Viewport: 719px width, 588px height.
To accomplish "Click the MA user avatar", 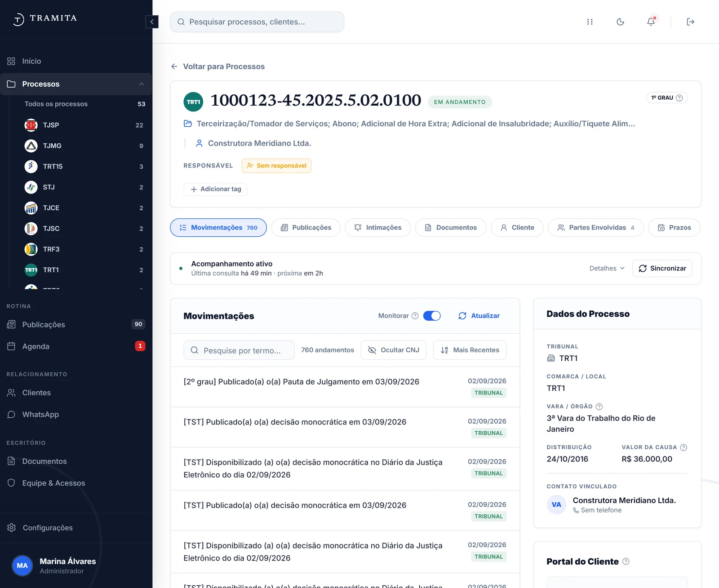I will (22, 566).
